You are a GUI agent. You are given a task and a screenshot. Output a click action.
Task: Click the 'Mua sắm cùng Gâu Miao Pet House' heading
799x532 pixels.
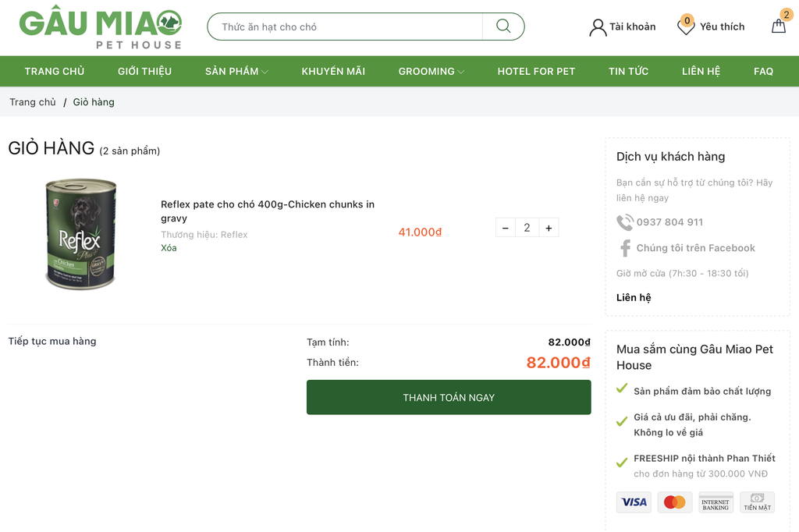click(x=694, y=357)
